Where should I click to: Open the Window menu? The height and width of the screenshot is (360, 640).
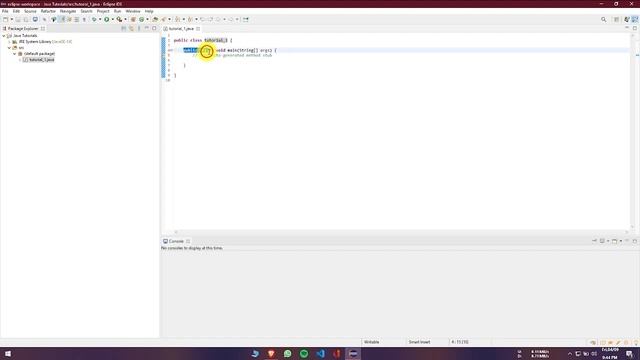coord(133,11)
